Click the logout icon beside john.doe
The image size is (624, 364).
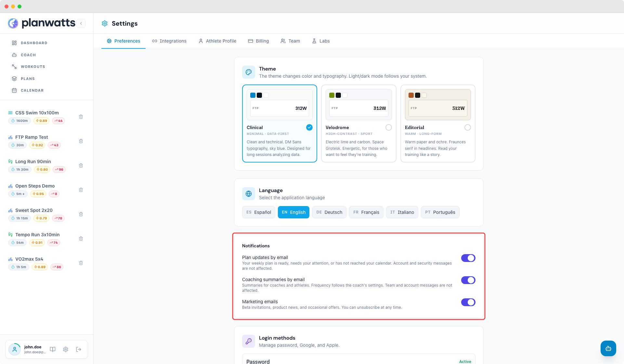[x=79, y=349]
